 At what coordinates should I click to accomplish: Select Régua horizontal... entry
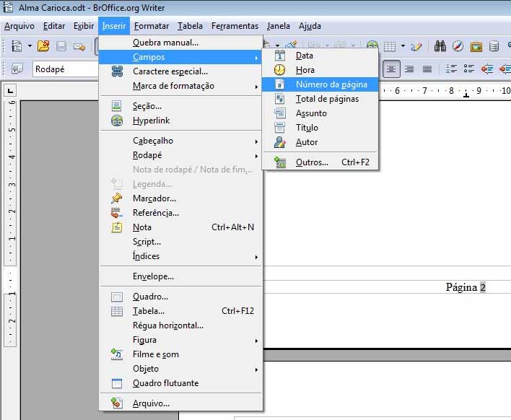click(x=180, y=325)
